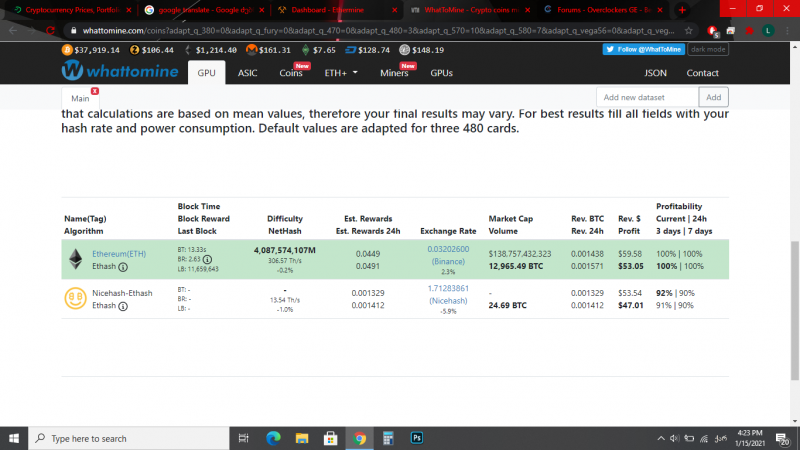Focus the Add new dataset text field
Image resolution: width=800 pixels, height=450 pixels.
tap(646, 97)
